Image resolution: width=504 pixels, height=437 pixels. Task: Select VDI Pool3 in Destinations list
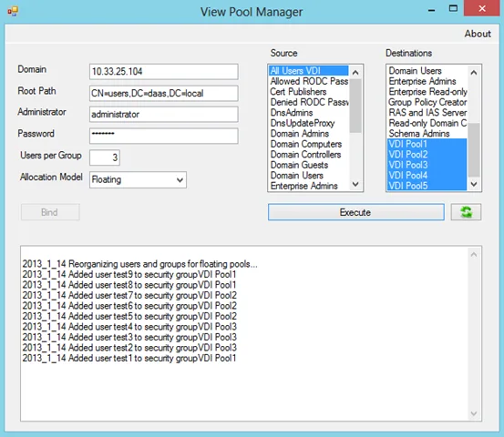[427, 165]
